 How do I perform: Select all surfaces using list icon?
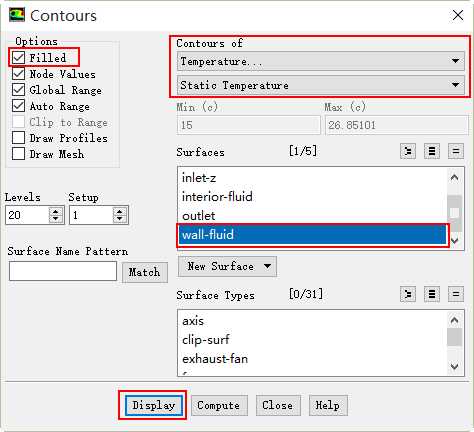[x=432, y=151]
